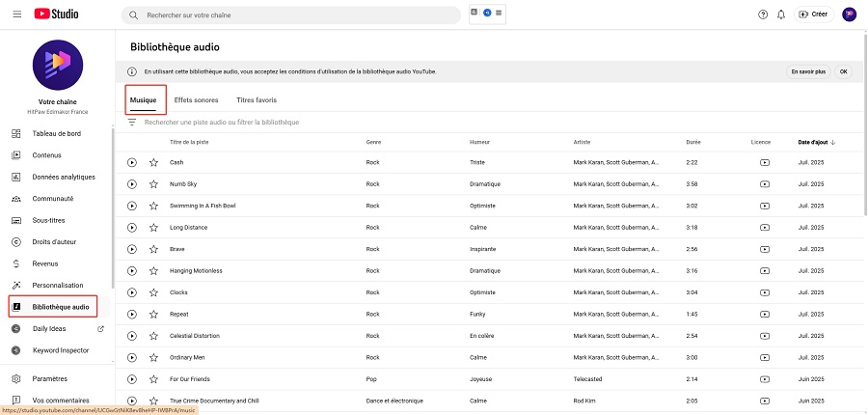Viewport: 868px width, 415px height.
Task: Click license icon for For Our Friends
Action: point(765,379)
